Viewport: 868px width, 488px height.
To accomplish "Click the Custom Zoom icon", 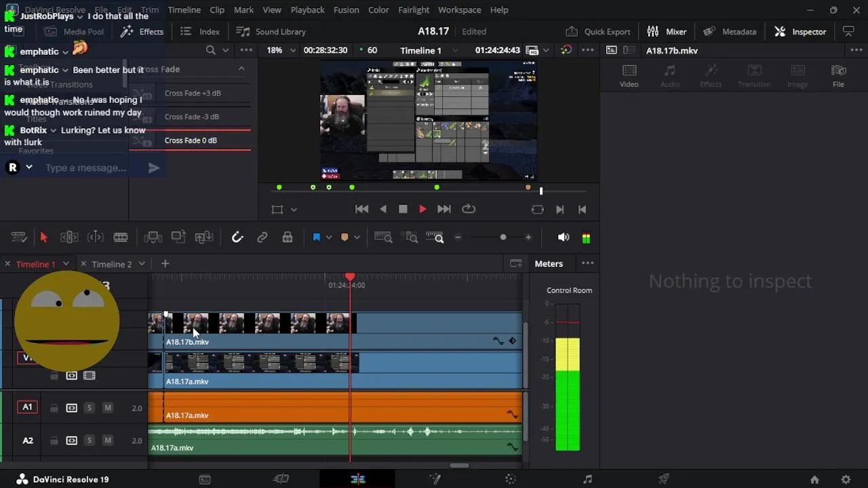I will (x=435, y=237).
